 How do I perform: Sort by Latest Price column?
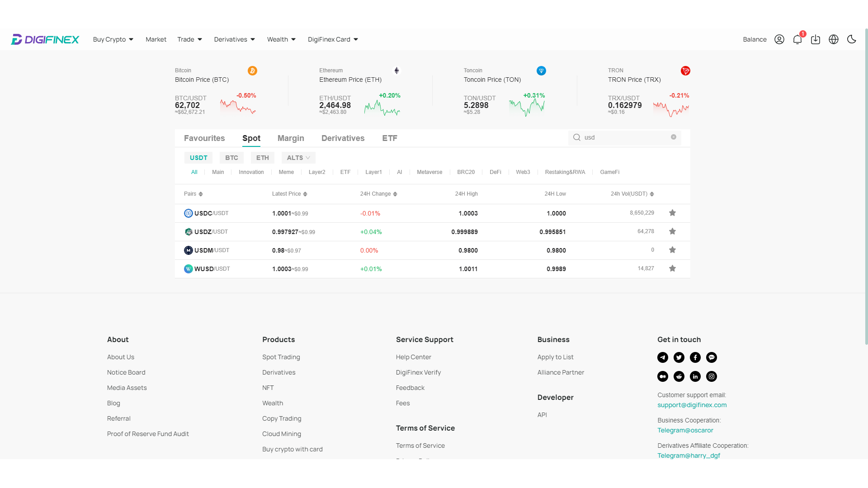290,194
